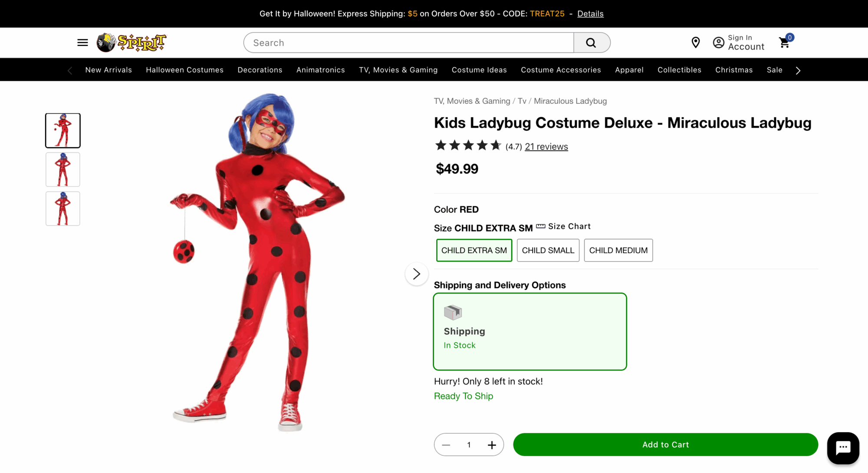This screenshot has width=868, height=473.
Task: Click the account profile icon
Action: [719, 43]
